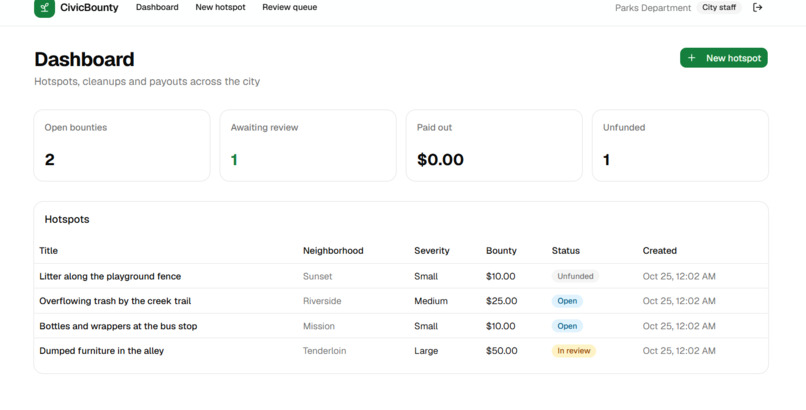Open the Dashboard nav item
The image size is (806, 410).
point(157,7)
